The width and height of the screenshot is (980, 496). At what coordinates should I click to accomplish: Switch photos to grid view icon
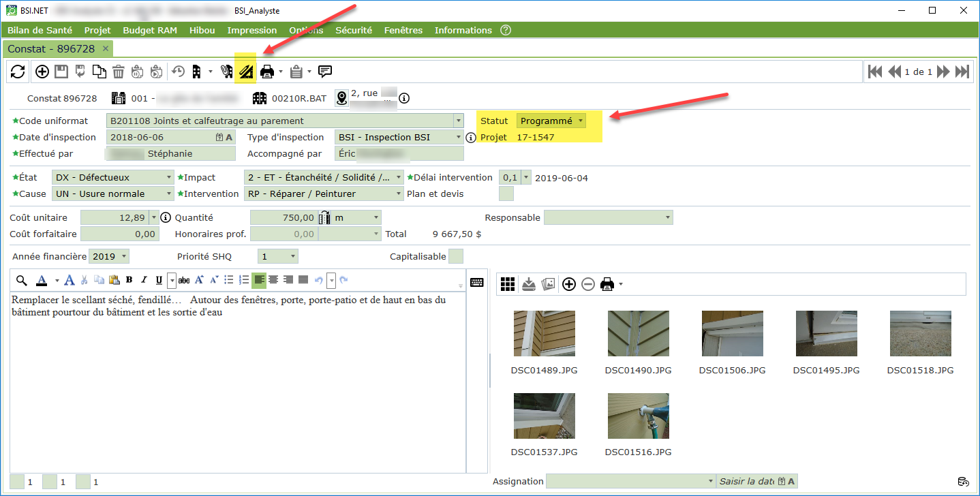[x=507, y=284]
